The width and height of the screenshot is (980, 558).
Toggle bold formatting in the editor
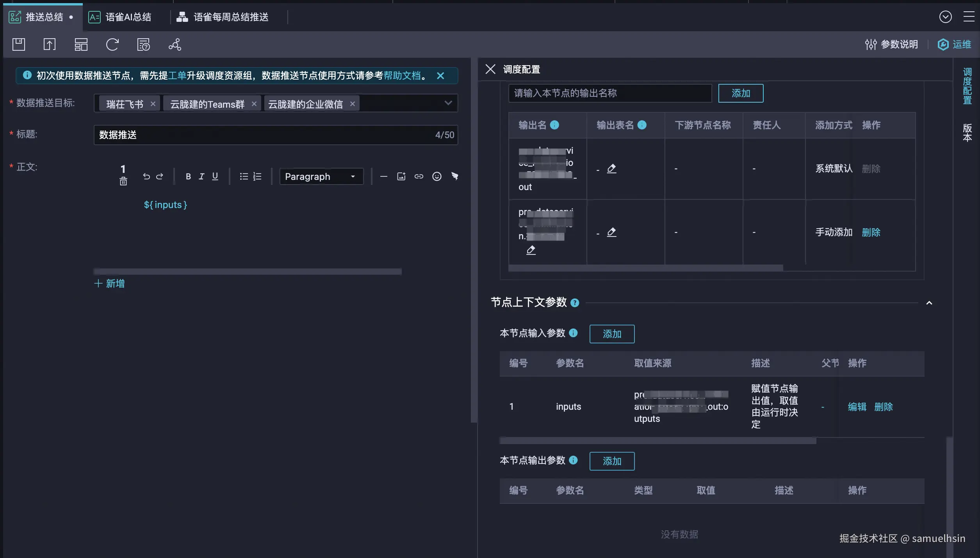(188, 176)
